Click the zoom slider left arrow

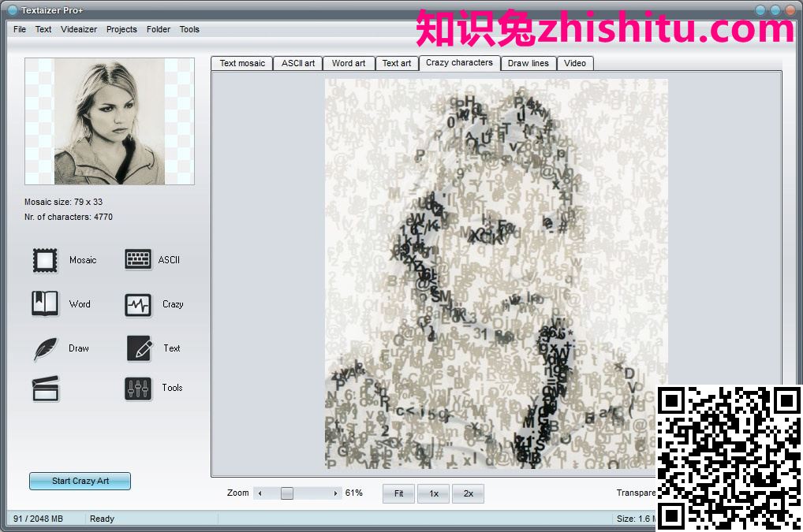coord(260,493)
